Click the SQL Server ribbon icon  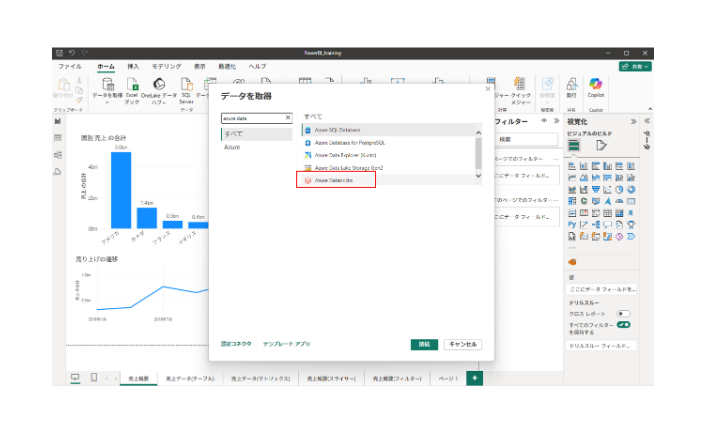coord(186,84)
